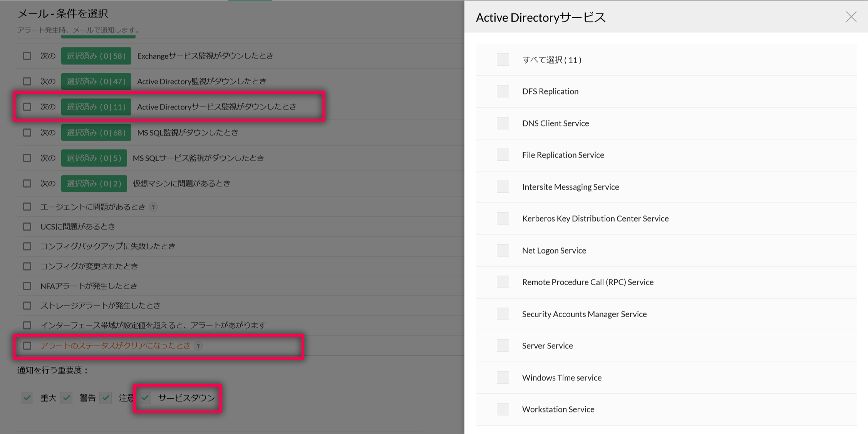Image resolution: width=868 pixels, height=434 pixels.
Task: Enable DFS Replication service checkbox
Action: tap(503, 91)
